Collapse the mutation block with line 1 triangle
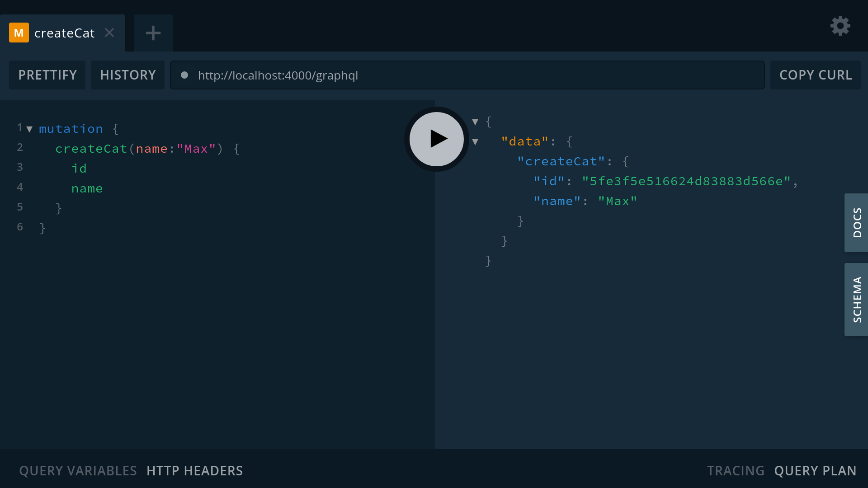The image size is (868, 488). [x=29, y=129]
